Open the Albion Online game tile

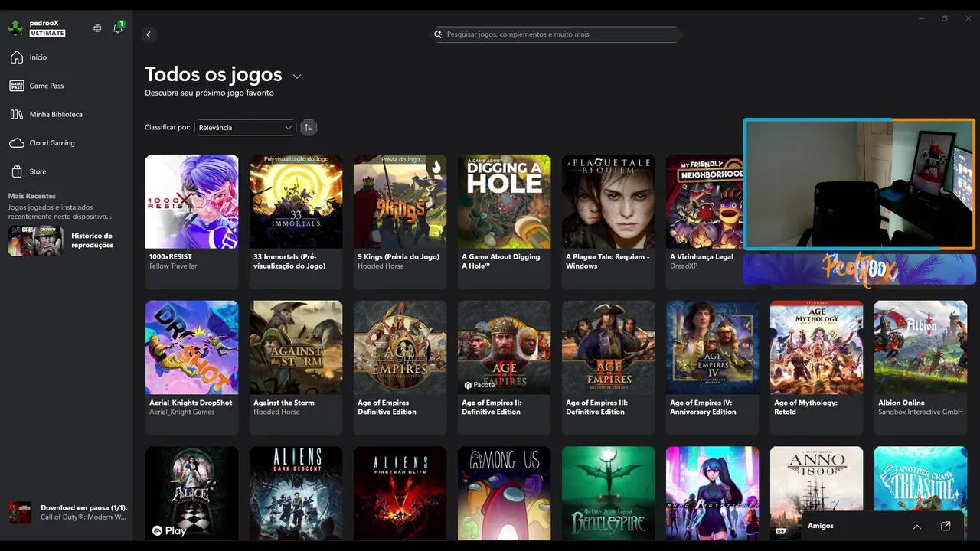click(920, 367)
